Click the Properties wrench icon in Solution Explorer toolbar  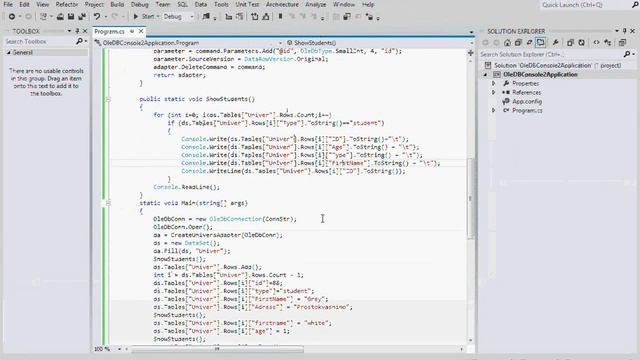click(556, 42)
